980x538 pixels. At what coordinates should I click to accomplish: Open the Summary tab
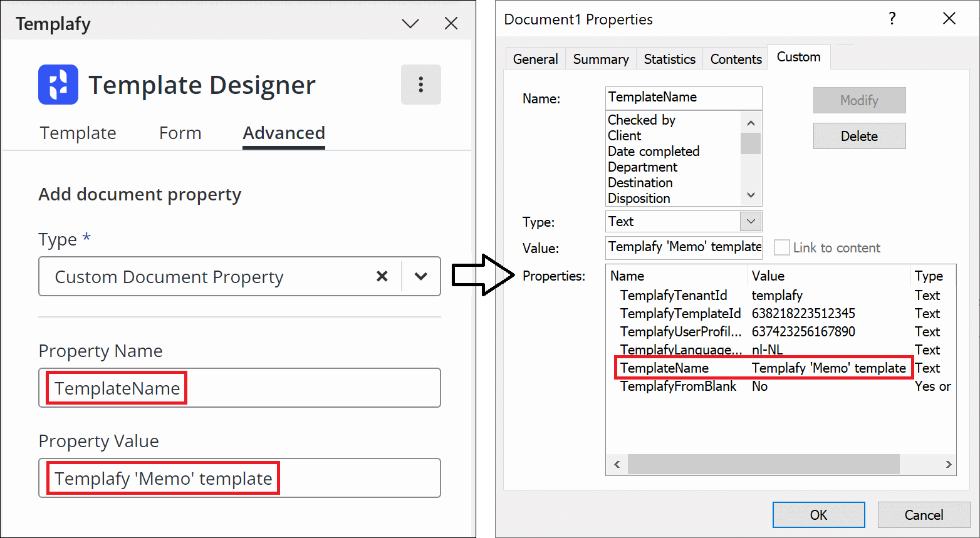click(600, 59)
